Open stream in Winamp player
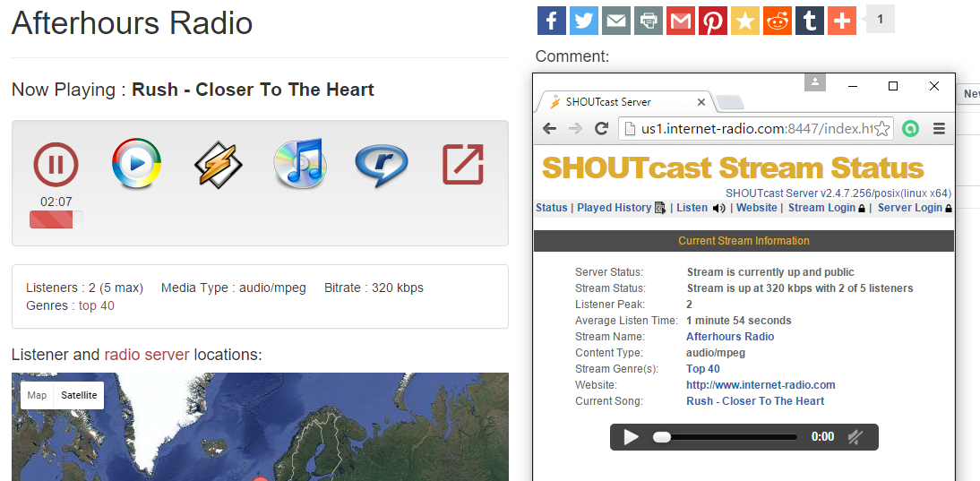 click(219, 165)
